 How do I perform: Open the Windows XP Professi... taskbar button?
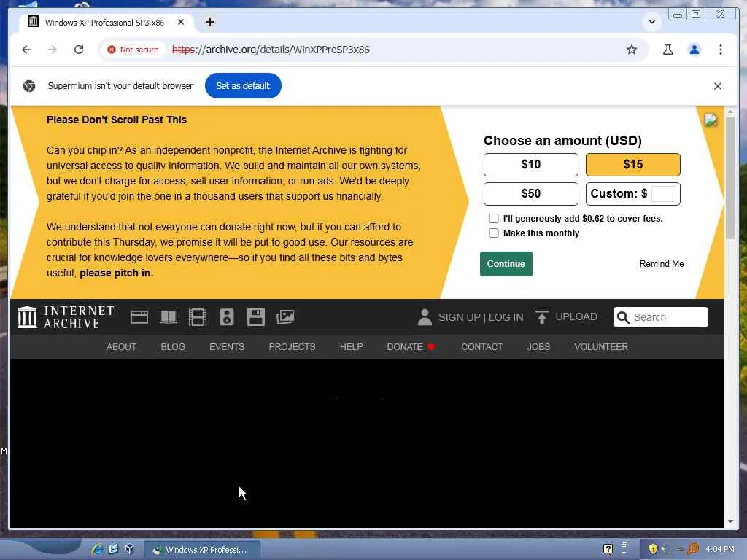point(202,550)
